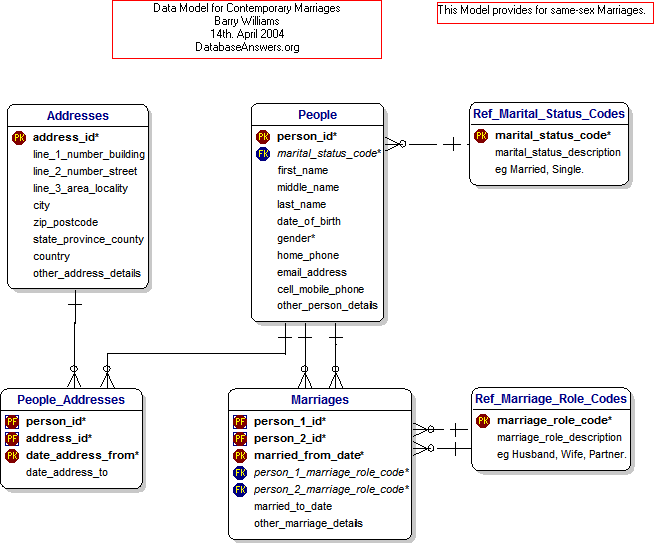This screenshot has height=545, width=659.
Task: Click the line_3_area_locality attribute
Action: [80, 189]
